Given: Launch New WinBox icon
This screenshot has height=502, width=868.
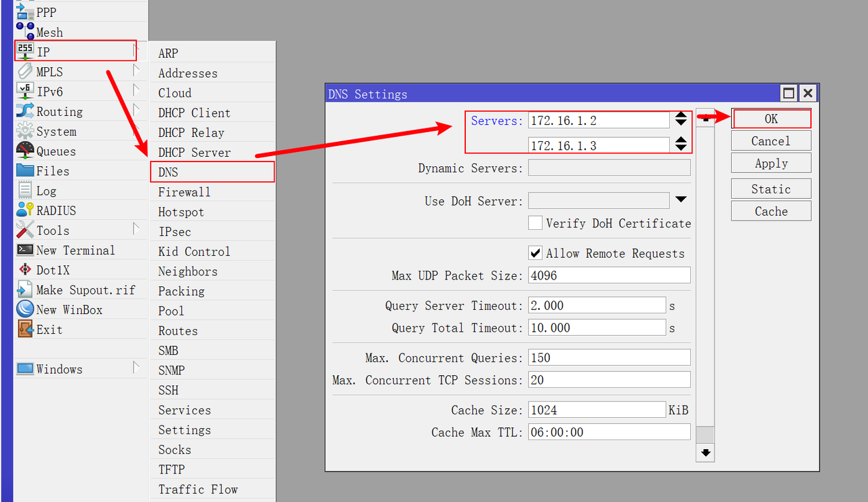Looking at the screenshot, I should [25, 309].
